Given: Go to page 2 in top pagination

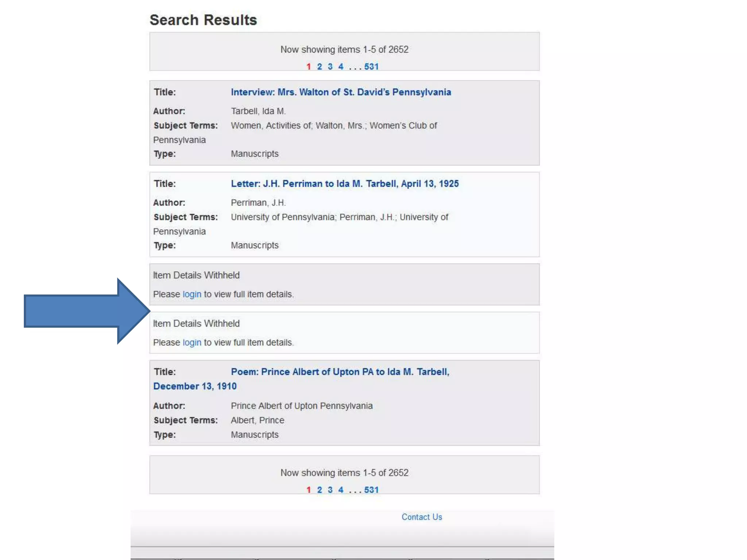Looking at the screenshot, I should [319, 67].
